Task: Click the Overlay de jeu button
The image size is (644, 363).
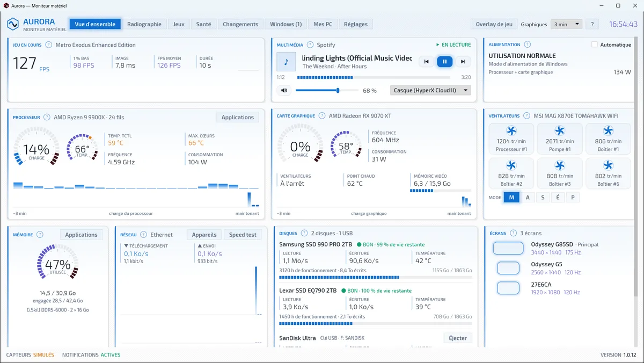Action: (494, 24)
